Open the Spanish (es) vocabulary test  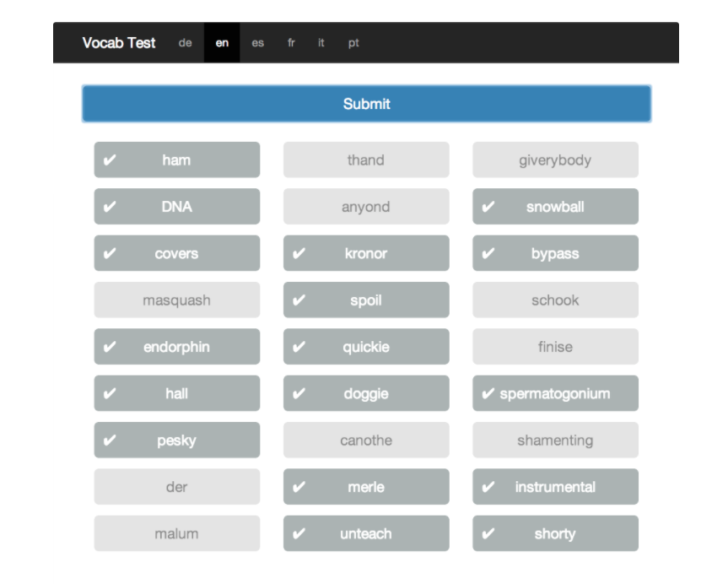[258, 42]
